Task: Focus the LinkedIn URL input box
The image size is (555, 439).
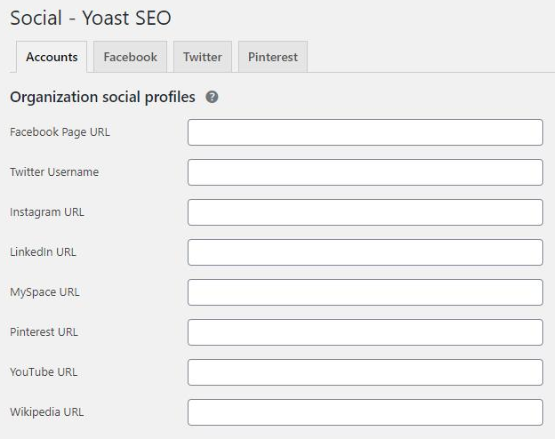Action: (x=365, y=252)
